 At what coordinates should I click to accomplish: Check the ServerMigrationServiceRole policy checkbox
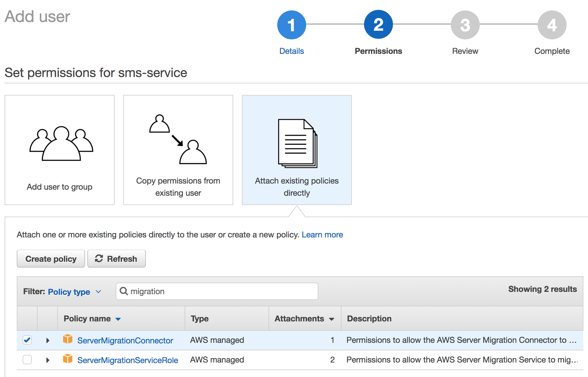27,360
